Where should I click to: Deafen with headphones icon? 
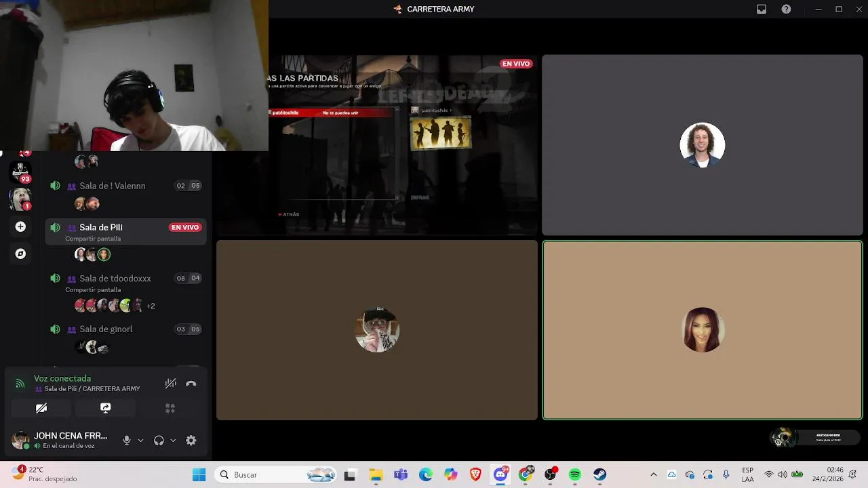(x=159, y=441)
